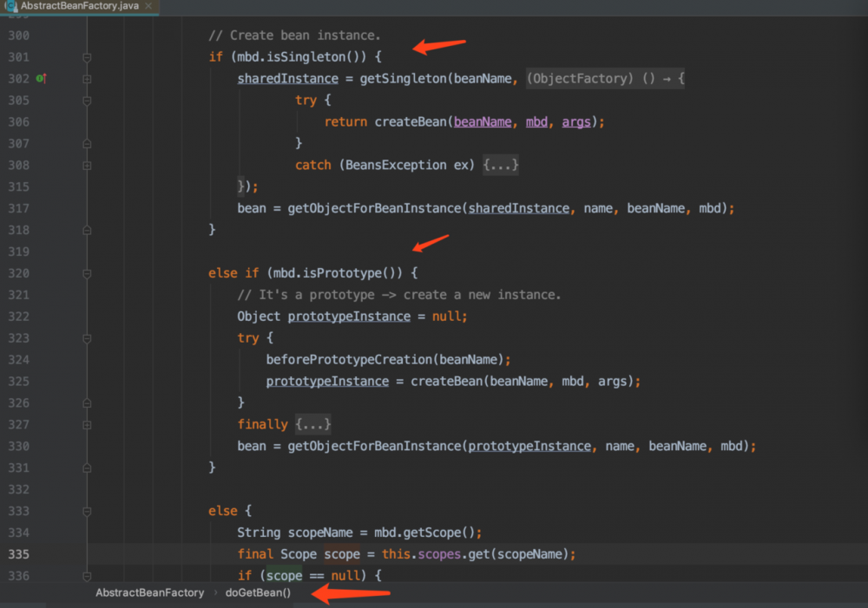868x608 pixels.
Task: Click the underlined args argument on line 306
Action: 576,121
